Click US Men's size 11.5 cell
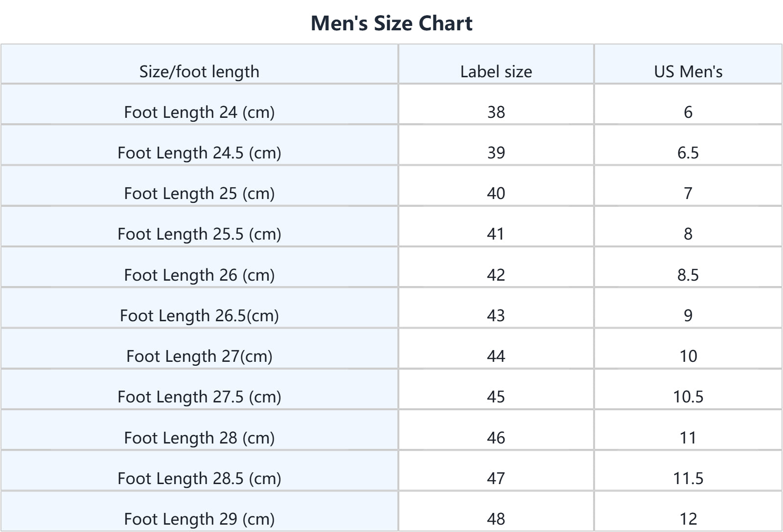This screenshot has height=532, width=783. point(688,478)
